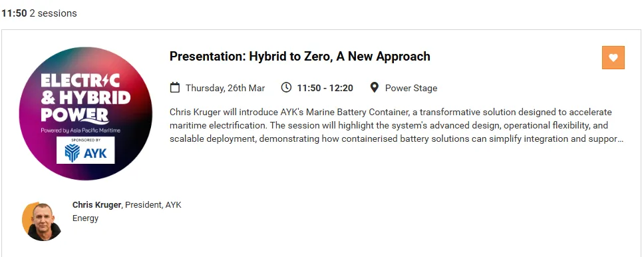Open the Electric & Hybrid Power circular logo
The image size is (644, 257).
pos(85,113)
